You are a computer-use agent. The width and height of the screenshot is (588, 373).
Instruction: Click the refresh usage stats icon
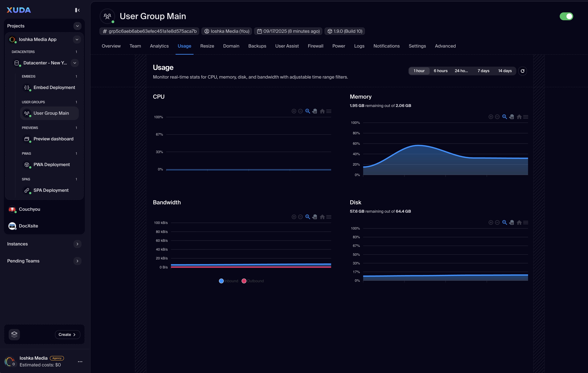(522, 71)
